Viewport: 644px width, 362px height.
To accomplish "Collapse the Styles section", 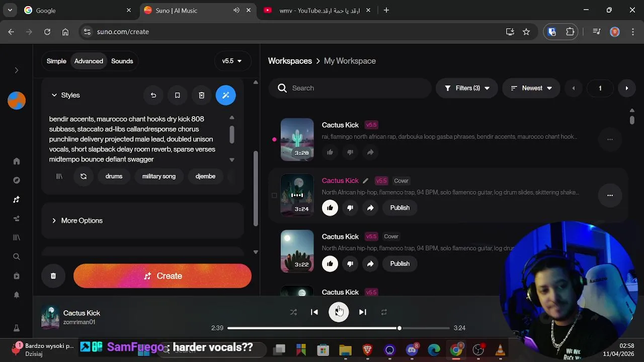I will point(65,95).
